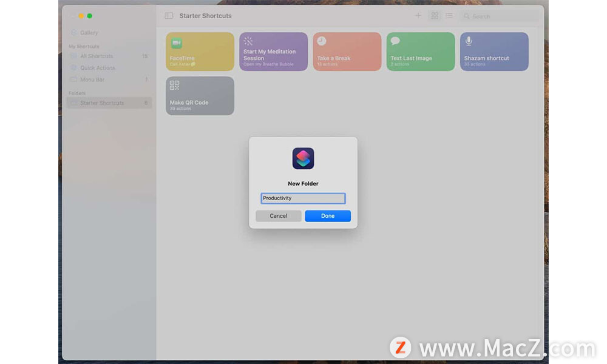Click the FaceTime camera icon on the card
This screenshot has height=364, width=607.
click(x=177, y=42)
